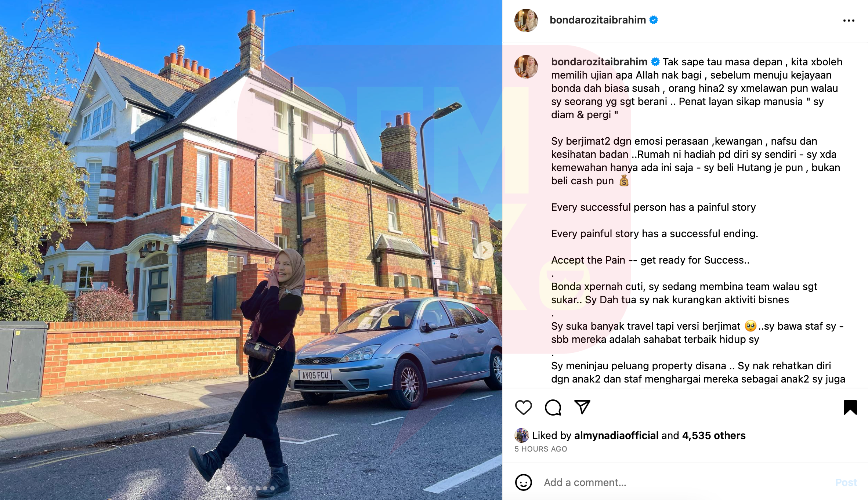Viewport: 868px width, 500px height.
Task: Click the main house photo
Action: [251, 250]
